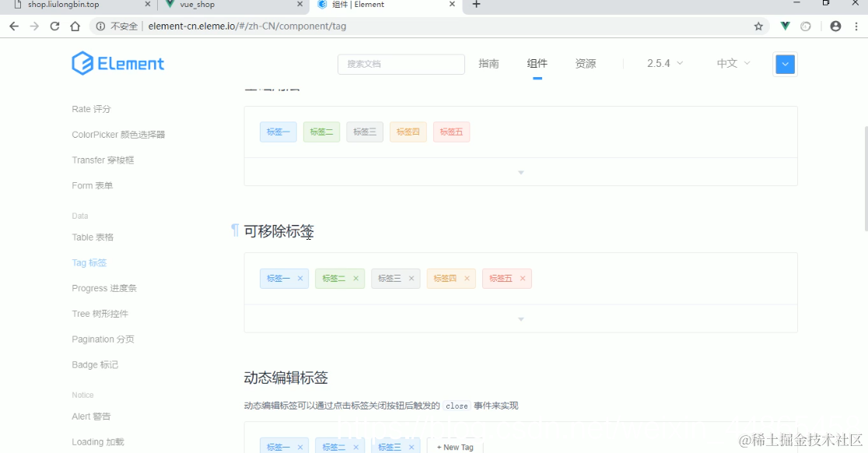Click the browser home icon

(73, 25)
